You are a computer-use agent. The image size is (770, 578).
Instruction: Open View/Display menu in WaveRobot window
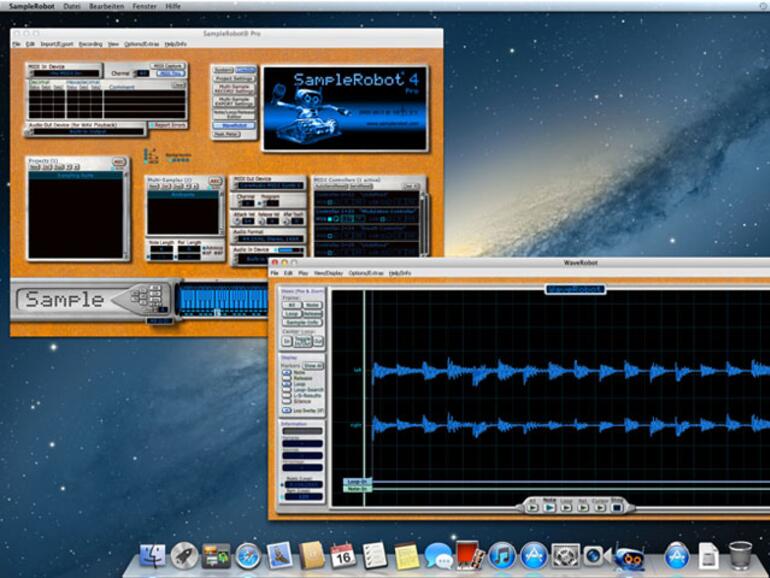tap(327, 272)
